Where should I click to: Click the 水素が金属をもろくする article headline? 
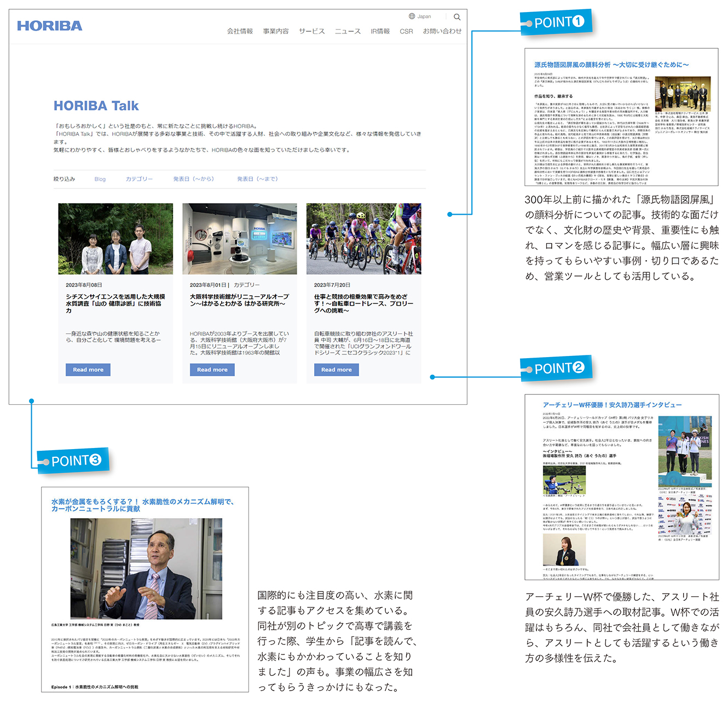(142, 505)
